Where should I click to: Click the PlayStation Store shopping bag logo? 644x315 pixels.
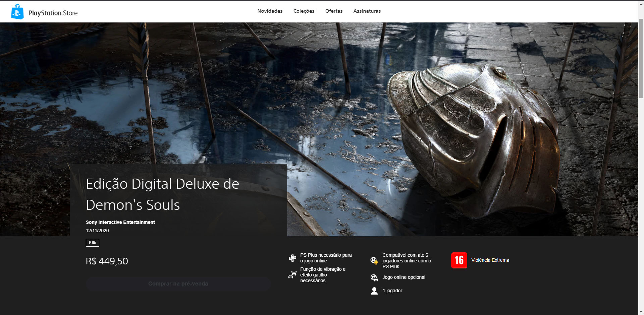click(17, 12)
